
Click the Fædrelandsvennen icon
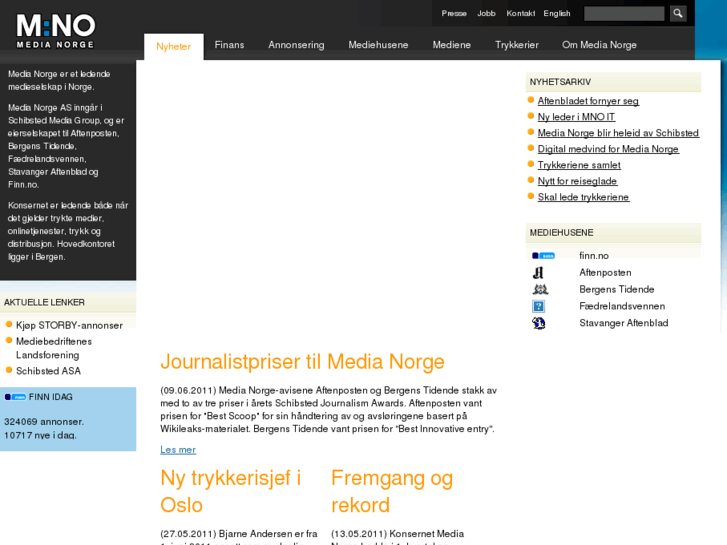538,306
